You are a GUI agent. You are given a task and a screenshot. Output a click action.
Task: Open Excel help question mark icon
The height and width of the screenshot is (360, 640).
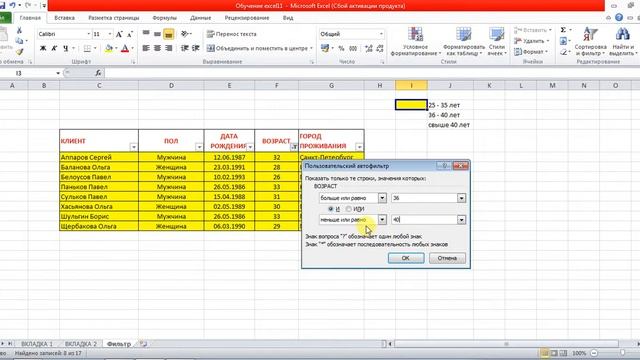pyautogui.click(x=619, y=18)
